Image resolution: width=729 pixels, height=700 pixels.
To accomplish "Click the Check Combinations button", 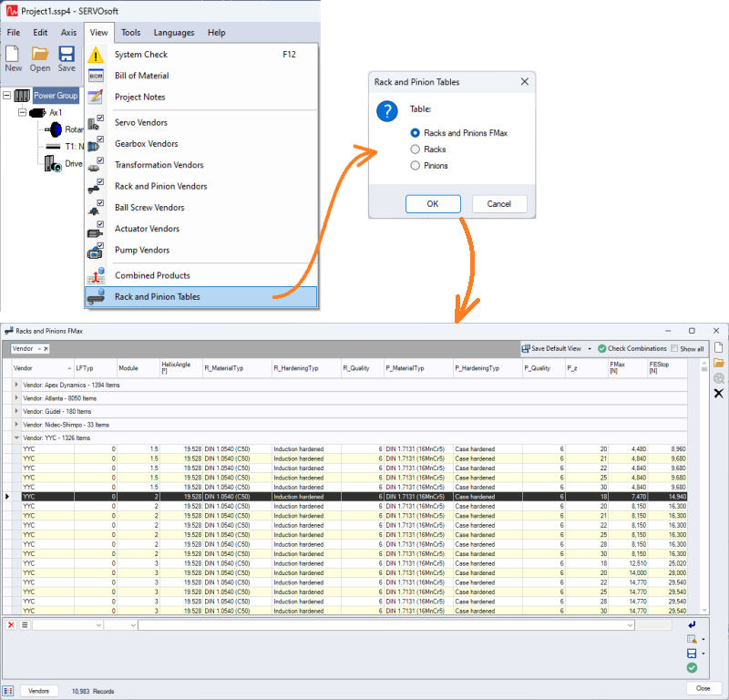I will point(631,348).
